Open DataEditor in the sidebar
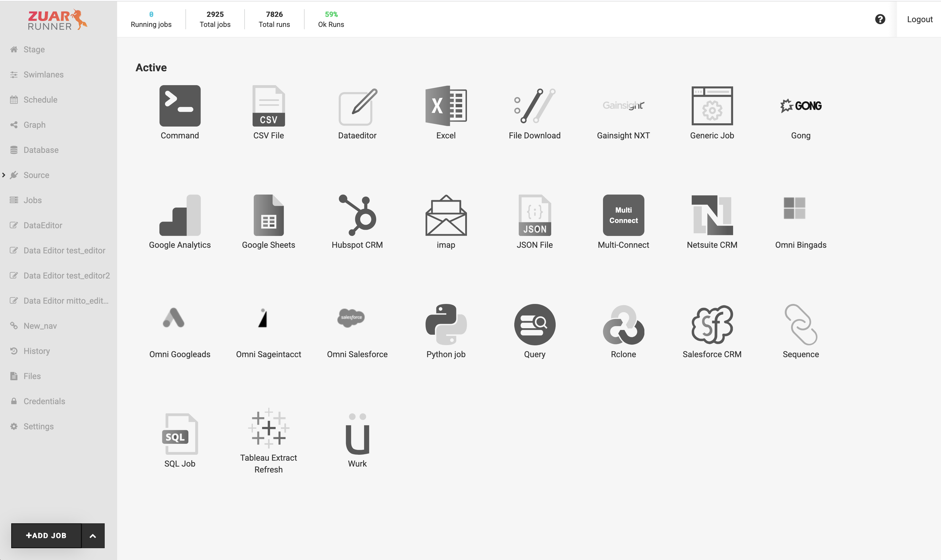941x560 pixels. (x=43, y=225)
